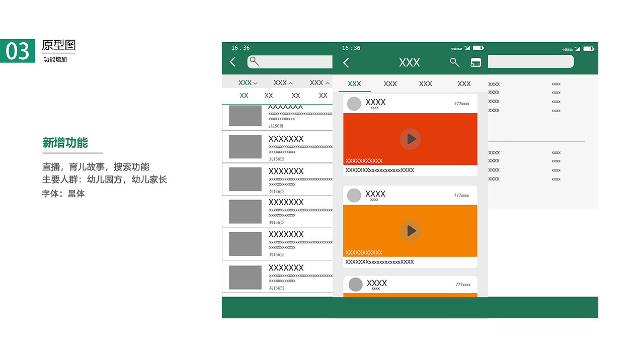Select the first gray thumbnail in the list

pos(245,116)
